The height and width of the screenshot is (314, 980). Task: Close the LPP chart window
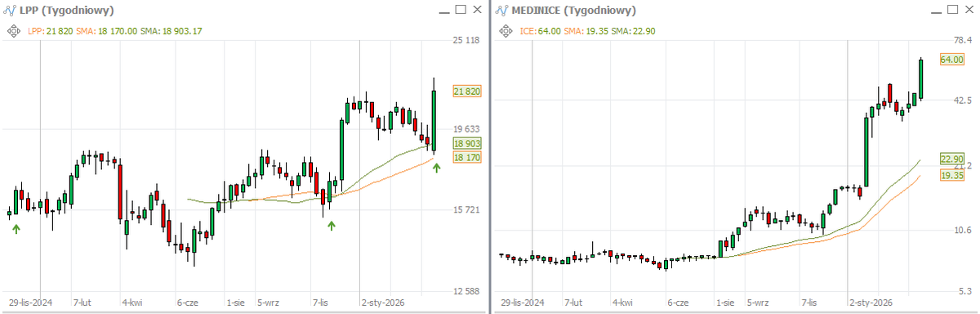478,10
